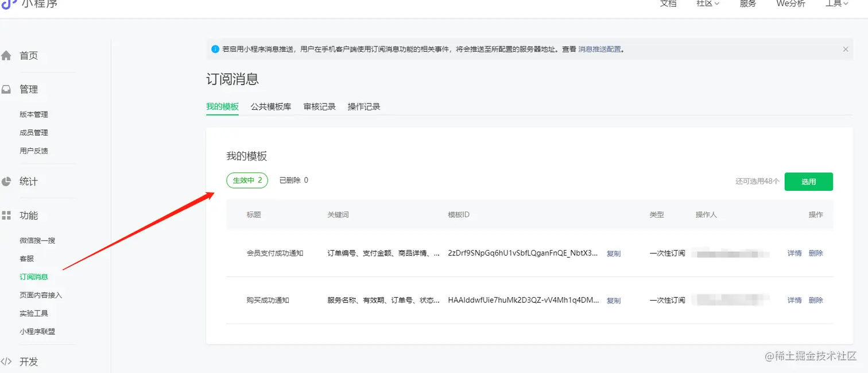Copy the template ID of 会员支付成功通知
Screen dimensions: 868x373
[x=614, y=253]
